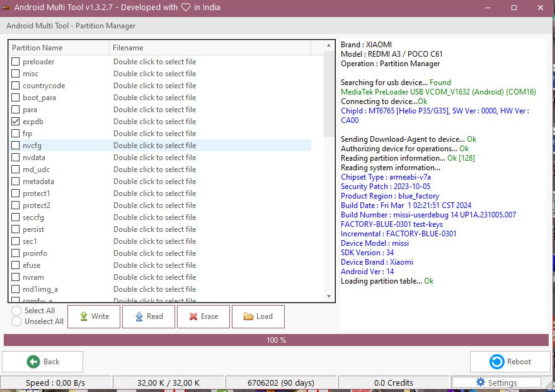Check the sec1 partition checkbox
Viewport: 555px width, 392px height.
coord(15,241)
